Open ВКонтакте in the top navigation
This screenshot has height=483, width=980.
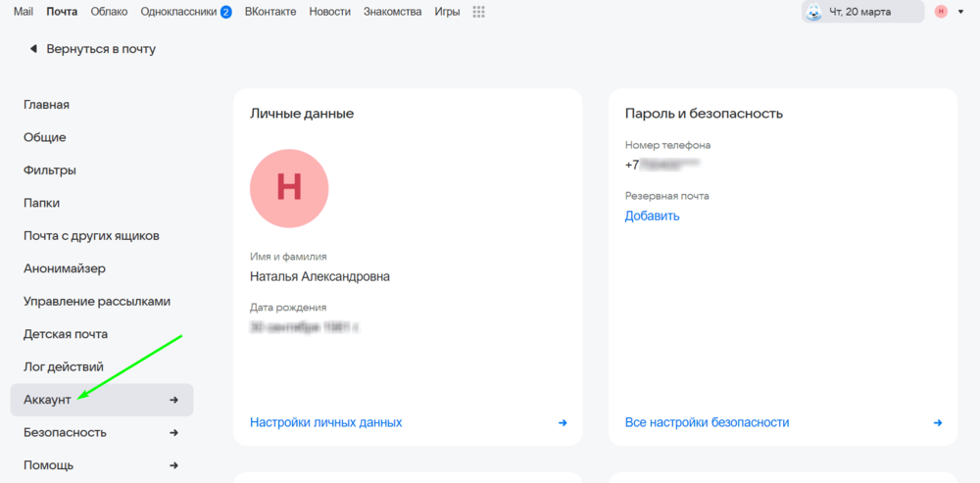click(x=270, y=11)
